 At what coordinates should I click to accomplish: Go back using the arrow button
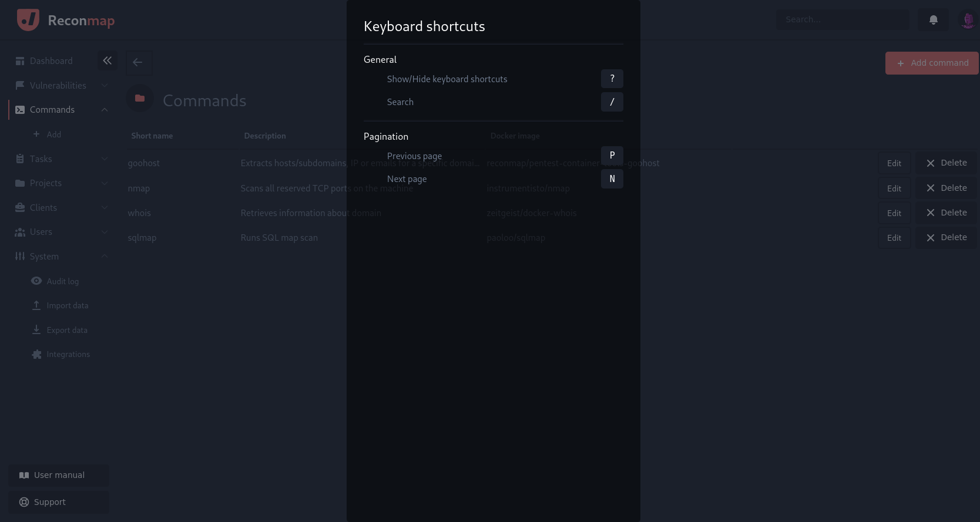coord(139,63)
